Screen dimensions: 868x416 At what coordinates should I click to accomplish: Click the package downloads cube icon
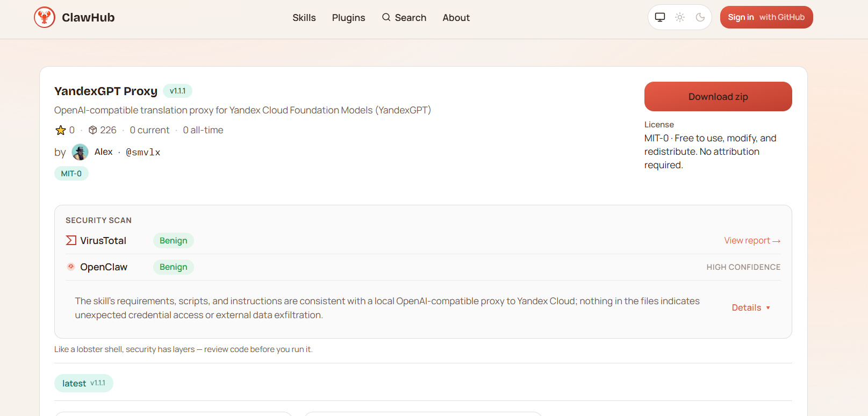(93, 130)
